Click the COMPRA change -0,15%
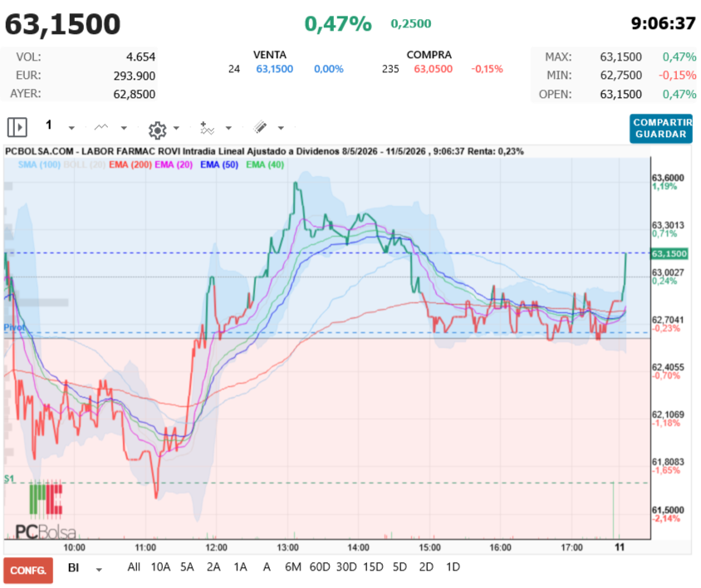This screenshot has width=701, height=588. [487, 69]
